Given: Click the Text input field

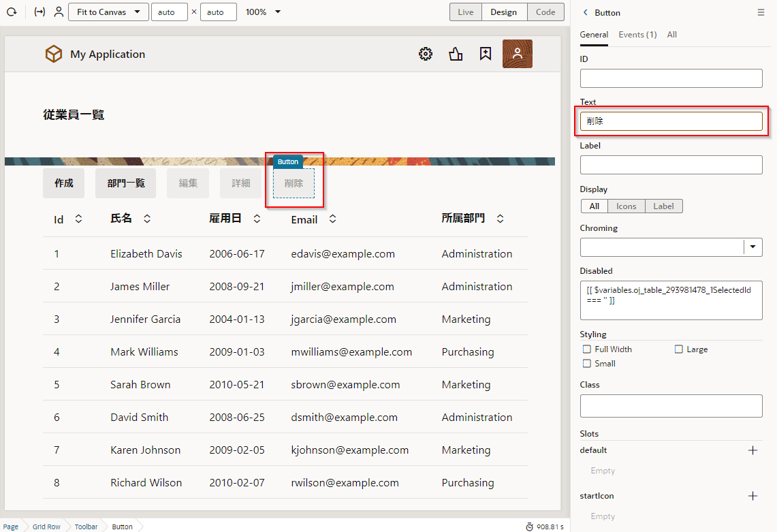Looking at the screenshot, I should point(671,121).
